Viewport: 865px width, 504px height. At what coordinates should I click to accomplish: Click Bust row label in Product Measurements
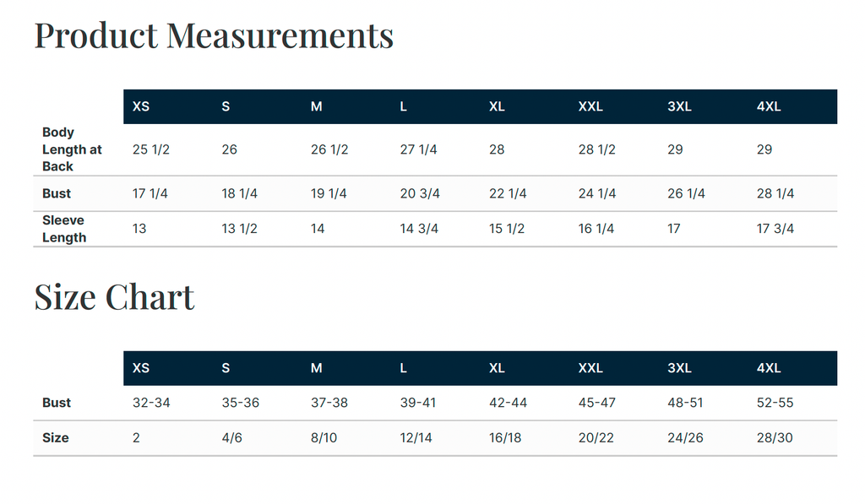tap(57, 193)
